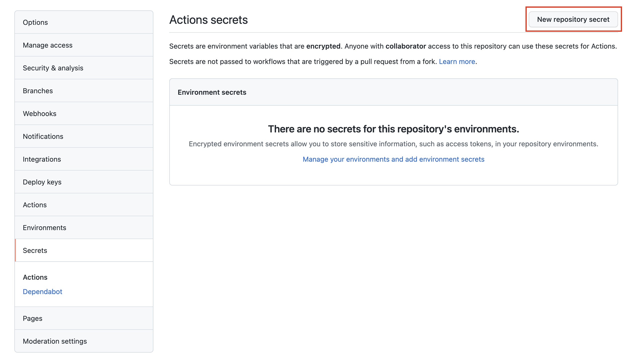Image resolution: width=628 pixels, height=364 pixels.
Task: Click the Learn more link
Action: (457, 61)
